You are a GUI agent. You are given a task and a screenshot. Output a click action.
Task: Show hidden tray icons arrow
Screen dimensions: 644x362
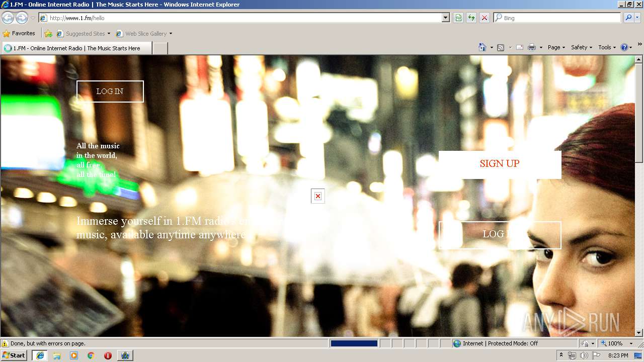pos(561,355)
